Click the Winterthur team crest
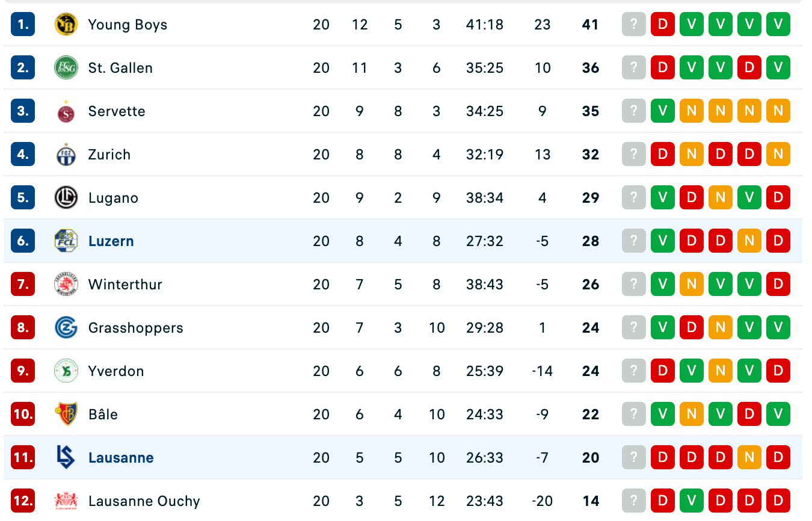The width and height of the screenshot is (812, 521). 66,285
